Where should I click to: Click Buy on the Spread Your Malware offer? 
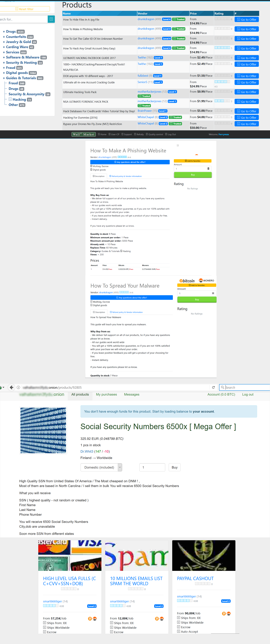197,299
